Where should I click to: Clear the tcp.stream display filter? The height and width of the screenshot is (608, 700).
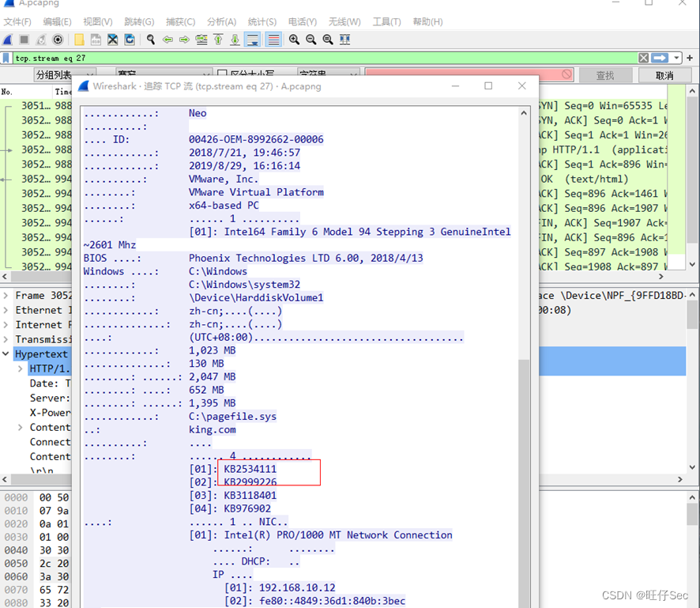[644, 59]
